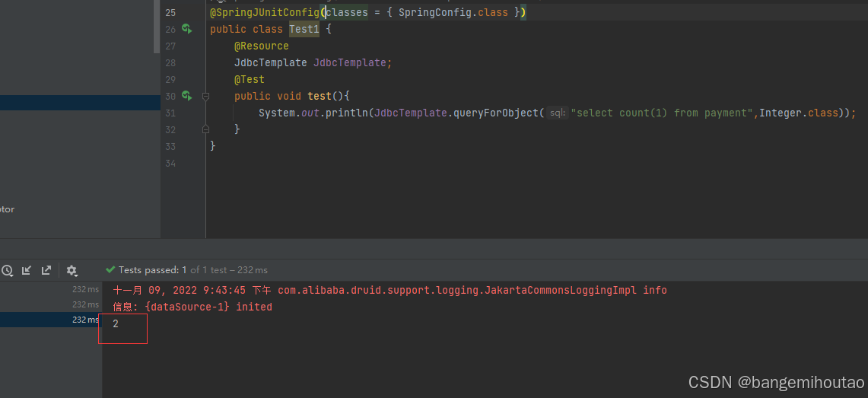The width and height of the screenshot is (868, 398).
Task: Click the queryForObject method call
Action: 496,113
